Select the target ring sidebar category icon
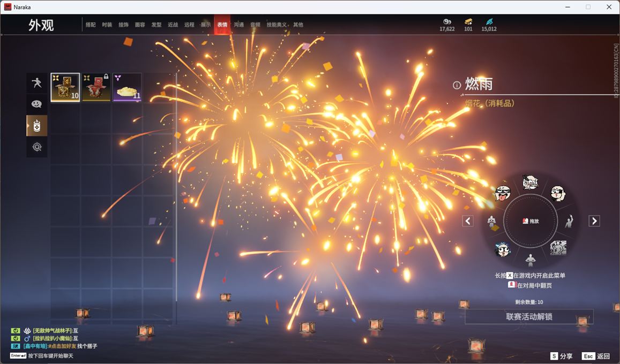Screen dimensions: 620x364 pos(37,147)
